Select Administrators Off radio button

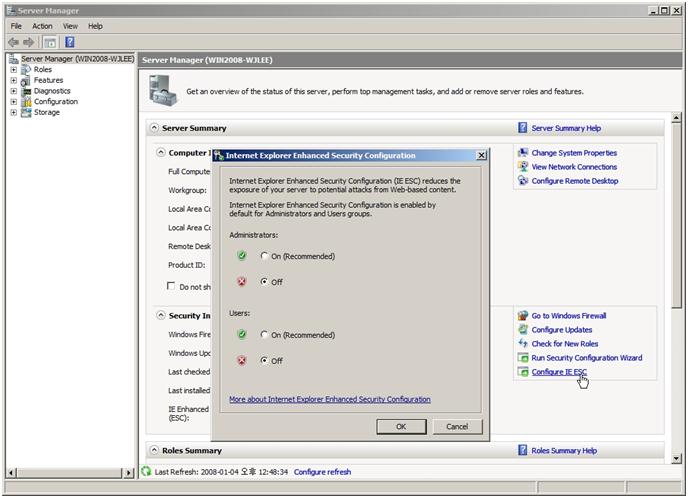tap(264, 282)
